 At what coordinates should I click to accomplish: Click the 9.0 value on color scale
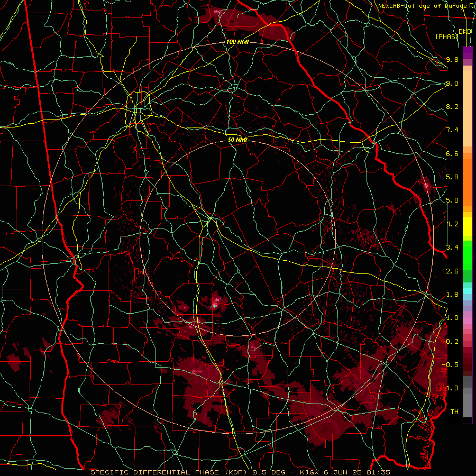tap(452, 83)
